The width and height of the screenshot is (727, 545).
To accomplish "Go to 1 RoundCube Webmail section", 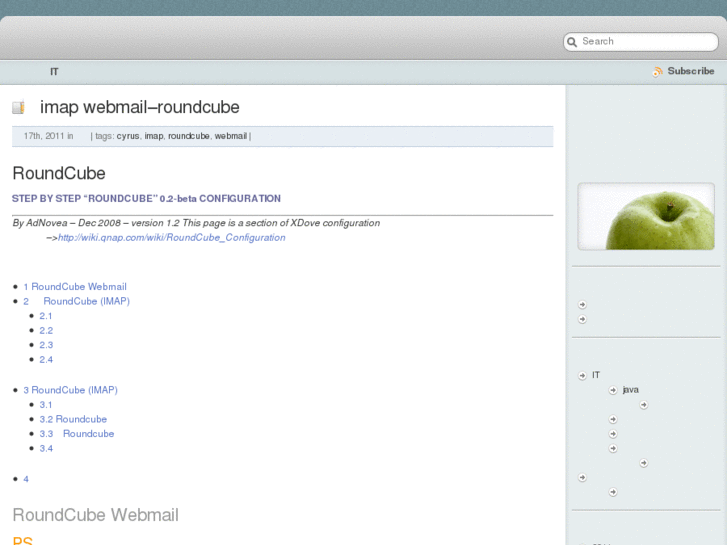I will (75, 287).
